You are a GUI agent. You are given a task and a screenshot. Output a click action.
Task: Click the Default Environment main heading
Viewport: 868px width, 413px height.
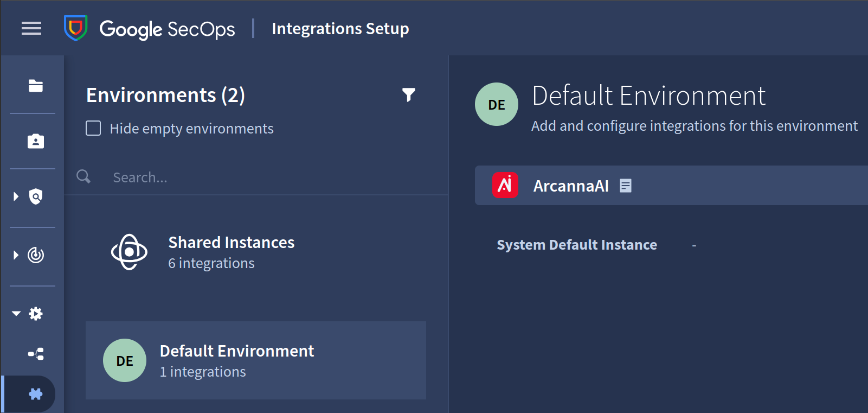click(x=649, y=96)
